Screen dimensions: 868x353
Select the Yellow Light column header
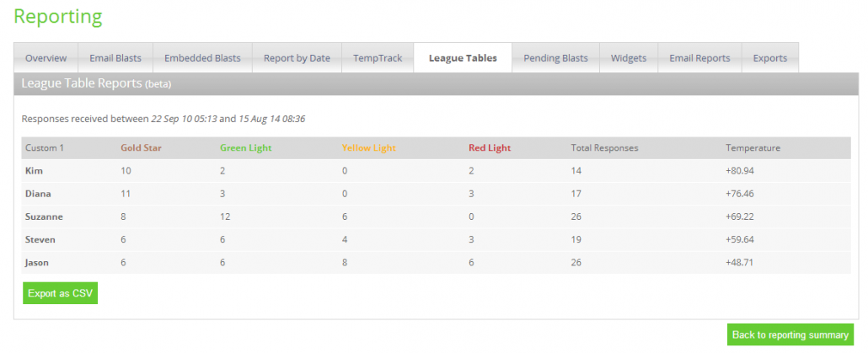(x=368, y=147)
